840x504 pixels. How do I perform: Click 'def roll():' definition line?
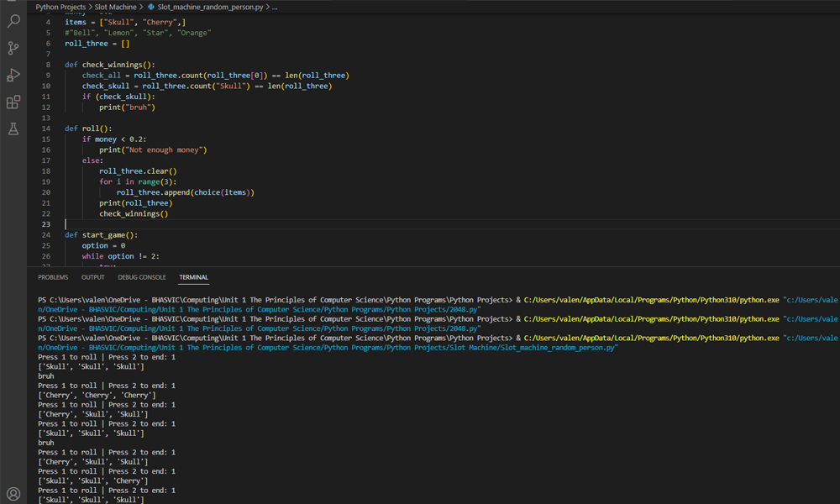88,129
